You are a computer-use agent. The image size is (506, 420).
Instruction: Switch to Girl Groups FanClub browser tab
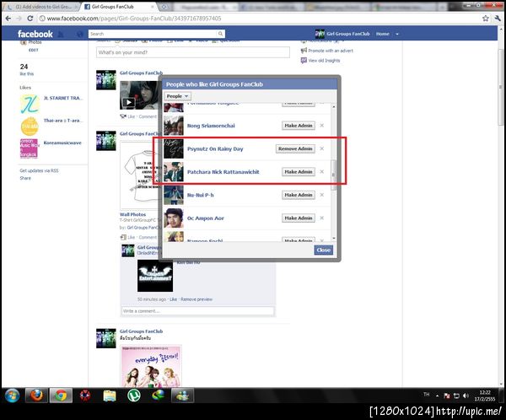pyautogui.click(x=120, y=7)
